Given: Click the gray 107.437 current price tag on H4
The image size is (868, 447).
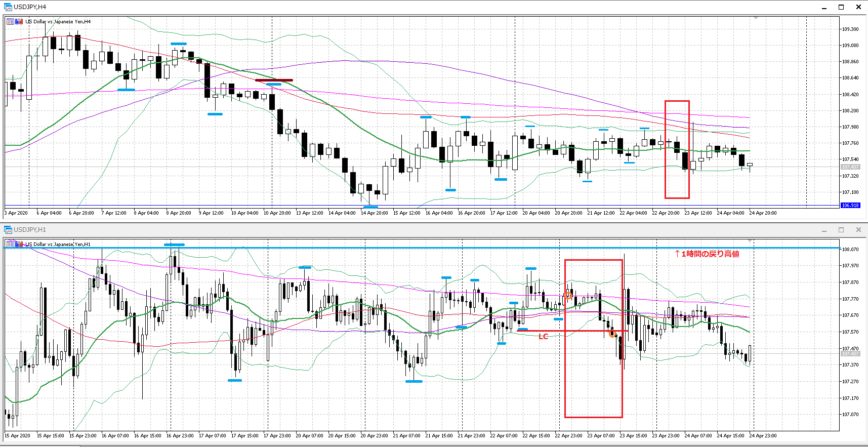Looking at the screenshot, I should [850, 167].
